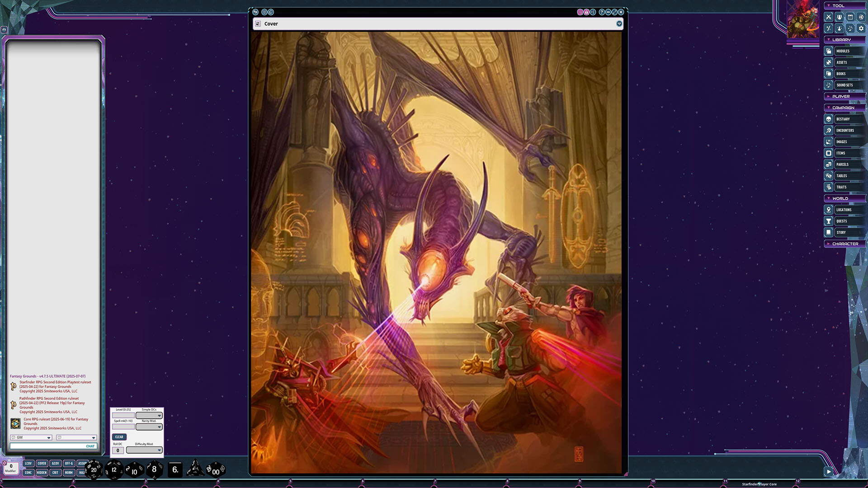
Task: Click inside the Roll DC input field
Action: click(118, 450)
